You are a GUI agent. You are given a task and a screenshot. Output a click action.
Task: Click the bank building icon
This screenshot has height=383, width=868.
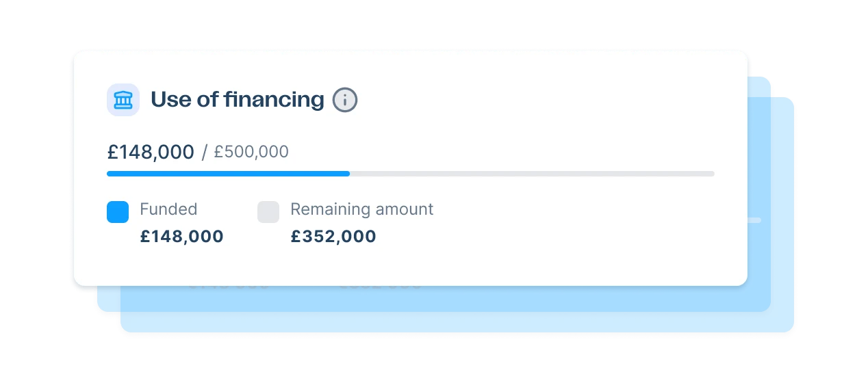pos(123,100)
